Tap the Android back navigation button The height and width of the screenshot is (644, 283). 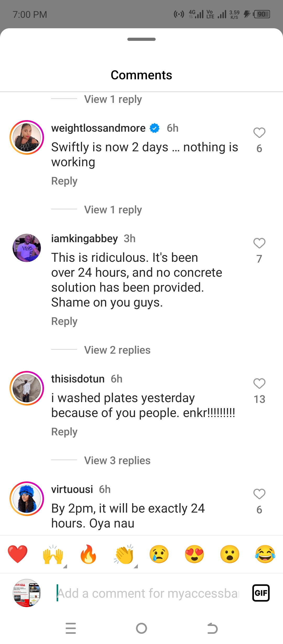(212, 628)
